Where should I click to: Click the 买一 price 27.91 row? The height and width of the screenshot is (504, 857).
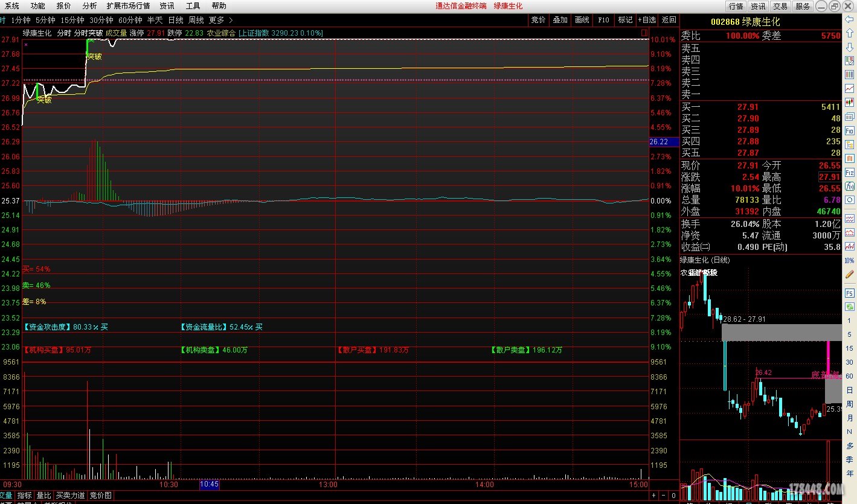tap(761, 107)
